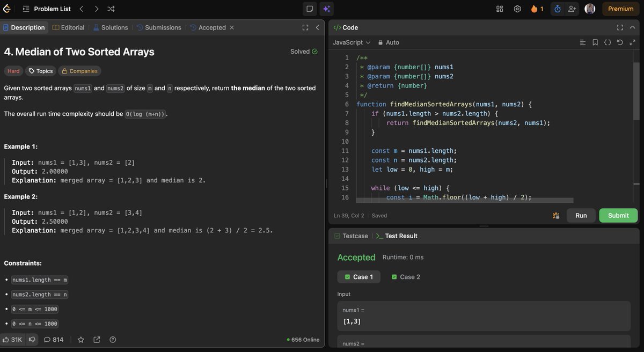The image size is (644, 352).
Task: Switch to the Description tab
Action: pyautogui.click(x=24, y=27)
